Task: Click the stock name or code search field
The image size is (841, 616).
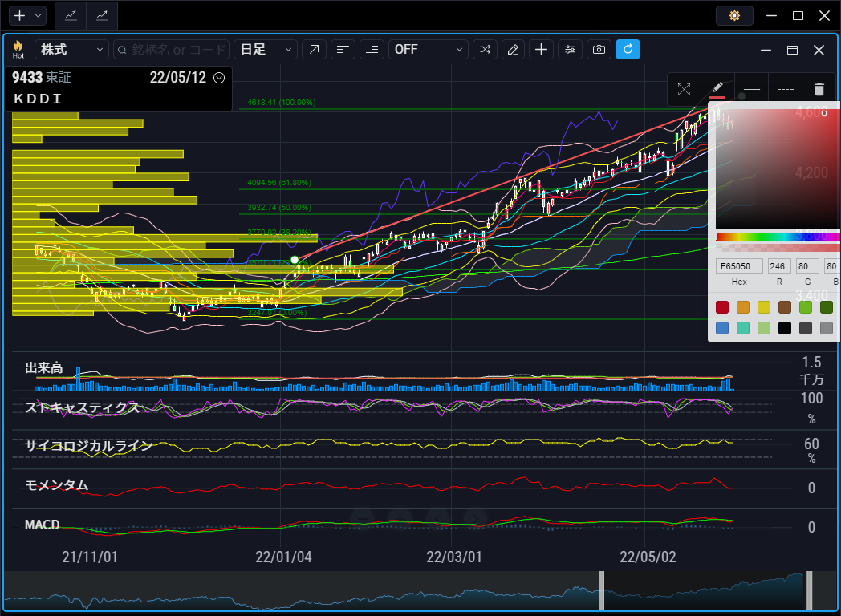Action: coord(172,50)
